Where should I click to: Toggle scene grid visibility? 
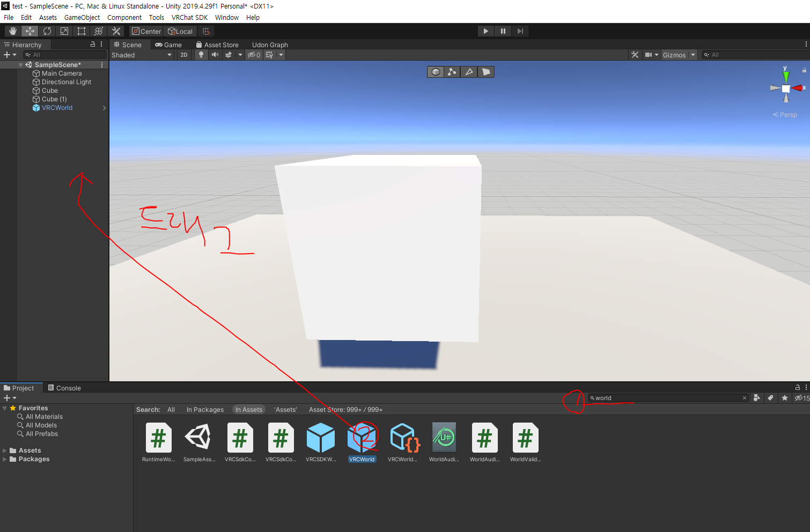[269, 55]
